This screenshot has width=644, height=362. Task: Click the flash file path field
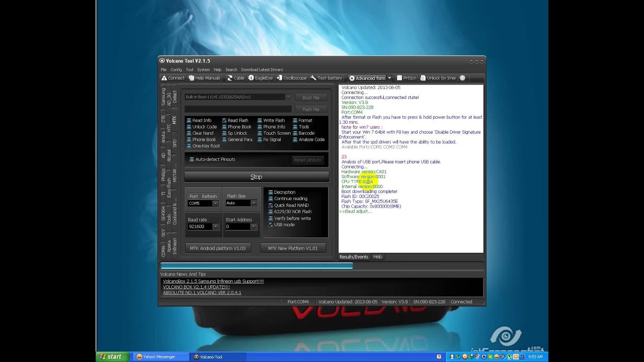[x=238, y=109]
